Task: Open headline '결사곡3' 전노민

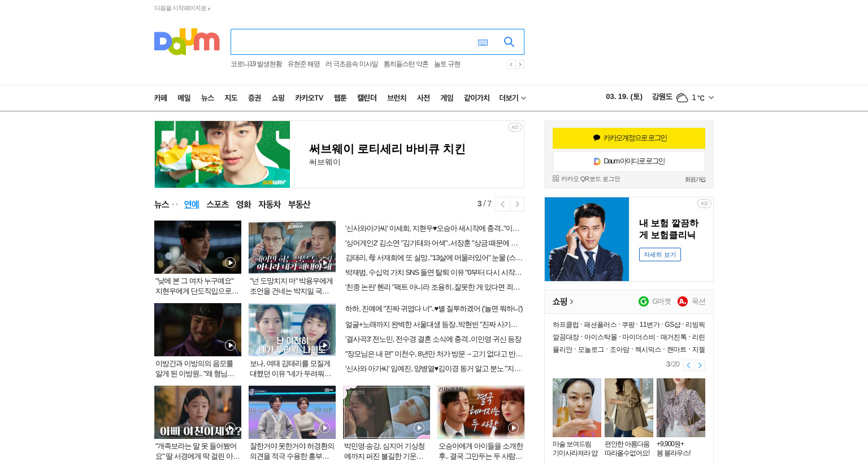Action: [x=433, y=339]
